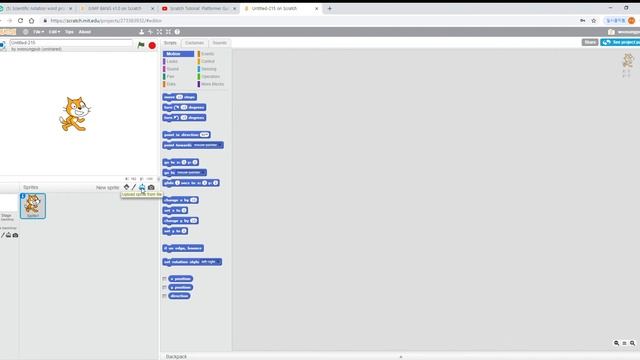Select the Delete scissors tool in toolbar
Viewport: 640px width, 360px height.
[x=150, y=32]
